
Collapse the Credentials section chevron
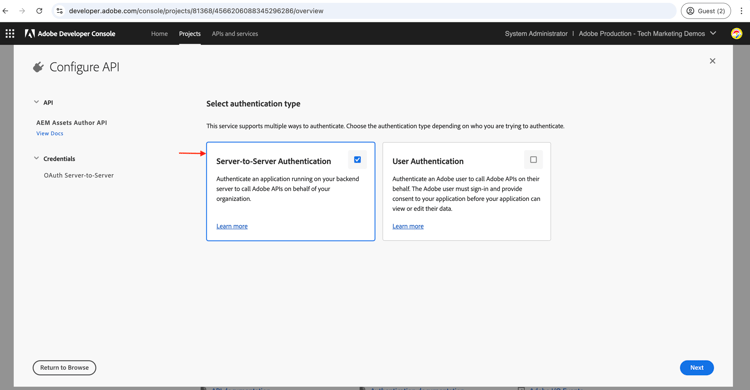[x=36, y=158]
